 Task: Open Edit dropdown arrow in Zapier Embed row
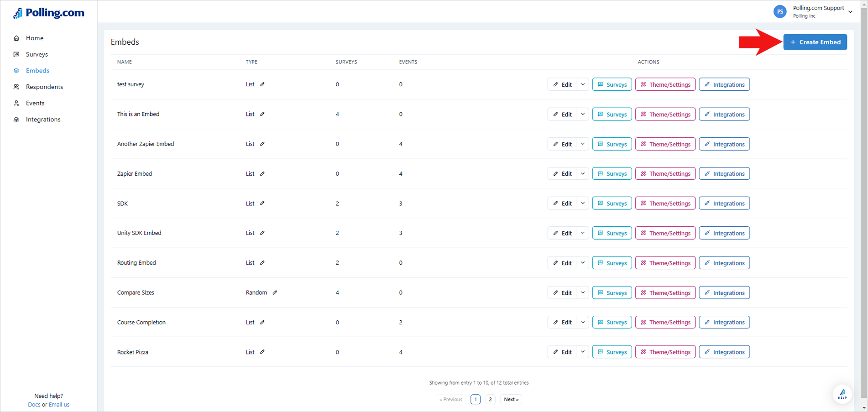tap(583, 173)
